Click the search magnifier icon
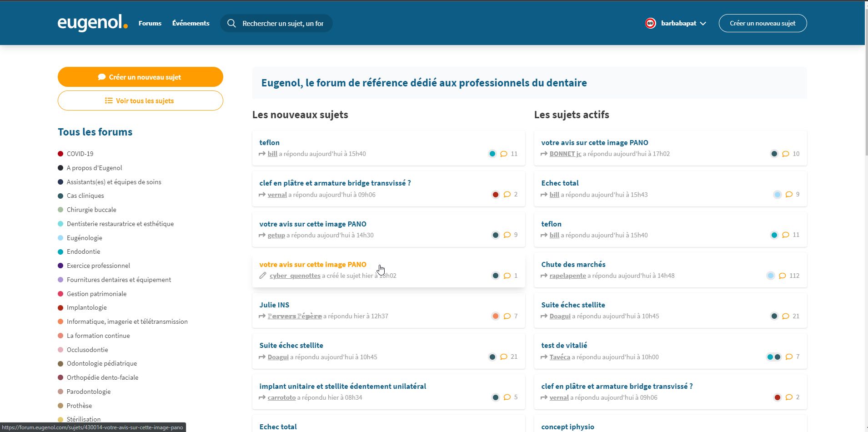 pos(231,23)
